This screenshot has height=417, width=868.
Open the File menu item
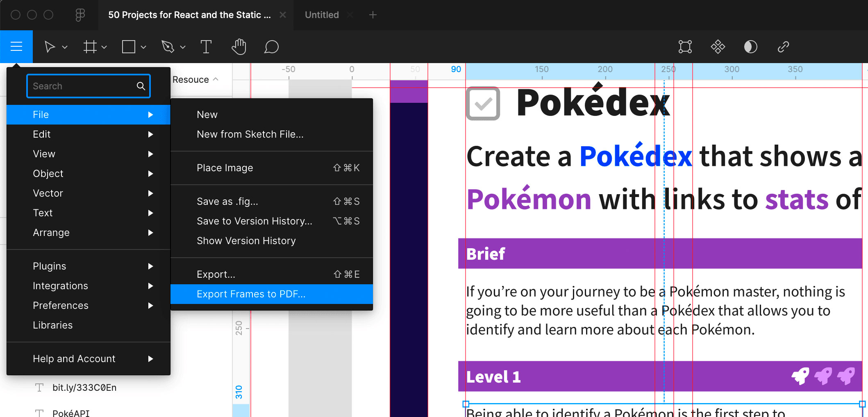coord(89,115)
